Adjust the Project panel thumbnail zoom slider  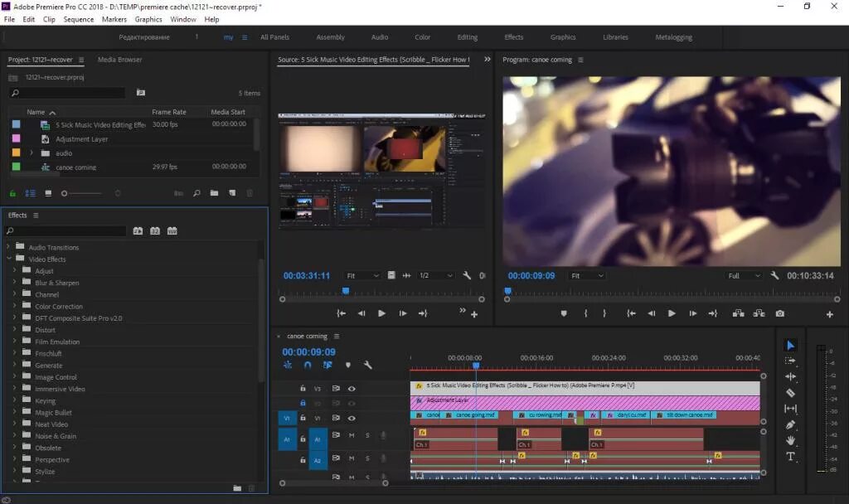pyautogui.click(x=81, y=193)
